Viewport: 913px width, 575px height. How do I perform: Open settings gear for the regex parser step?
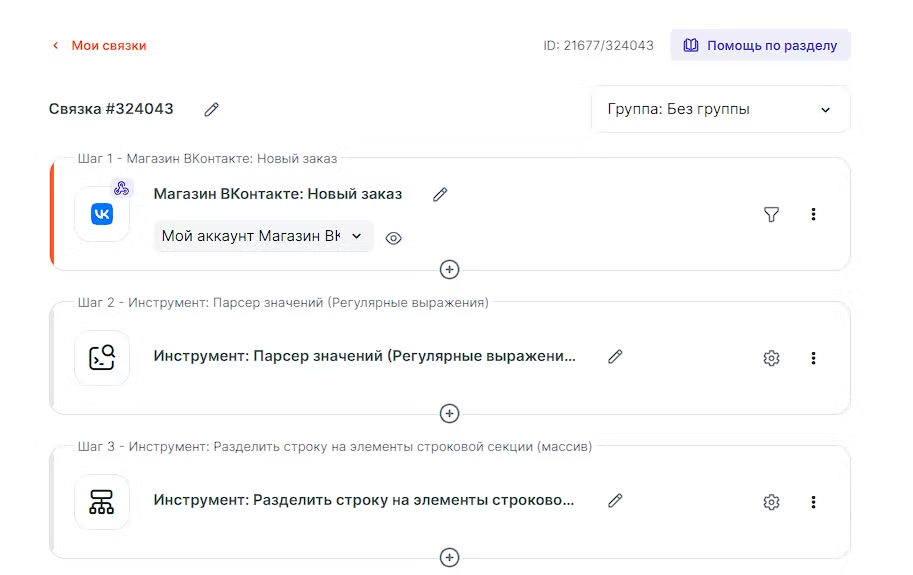pyautogui.click(x=771, y=358)
